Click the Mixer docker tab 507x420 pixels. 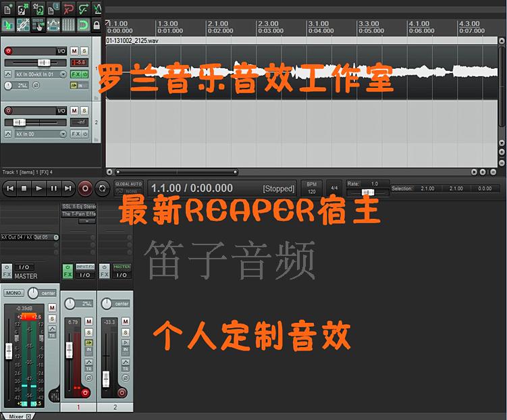pyautogui.click(x=17, y=417)
